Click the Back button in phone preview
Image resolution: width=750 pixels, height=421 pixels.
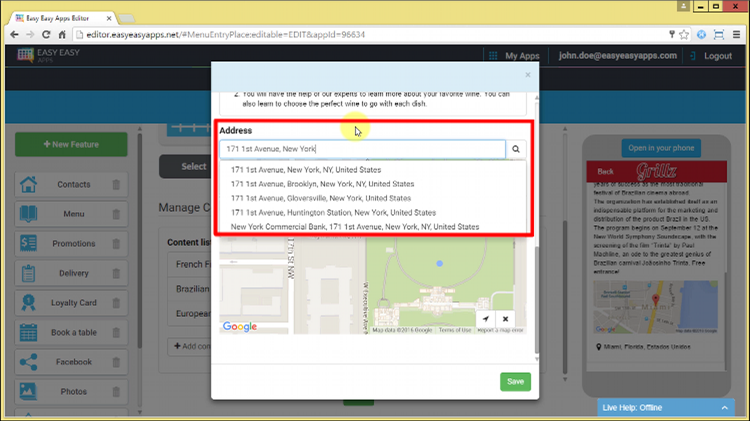pos(605,171)
